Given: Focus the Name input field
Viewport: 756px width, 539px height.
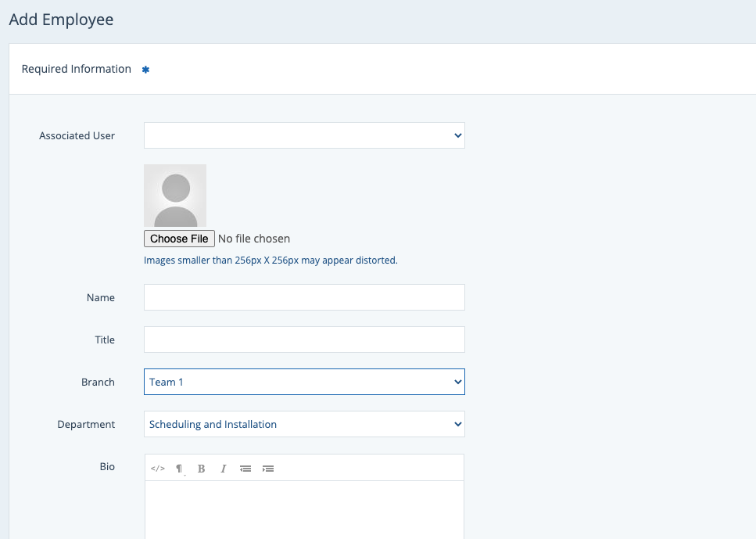Looking at the screenshot, I should (x=304, y=297).
